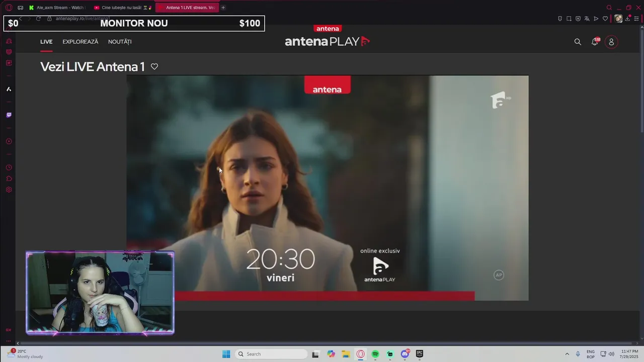Switch to Ale_axm Stream tab

coord(57,8)
